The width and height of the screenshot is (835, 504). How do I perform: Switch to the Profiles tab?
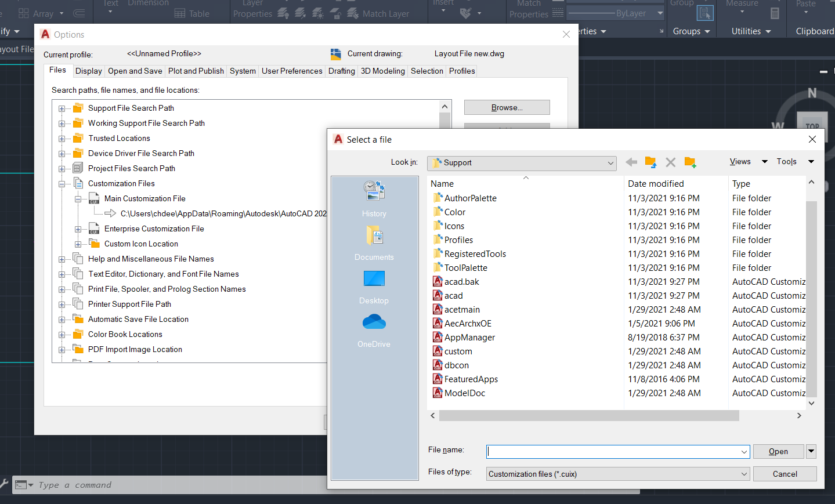(x=462, y=71)
